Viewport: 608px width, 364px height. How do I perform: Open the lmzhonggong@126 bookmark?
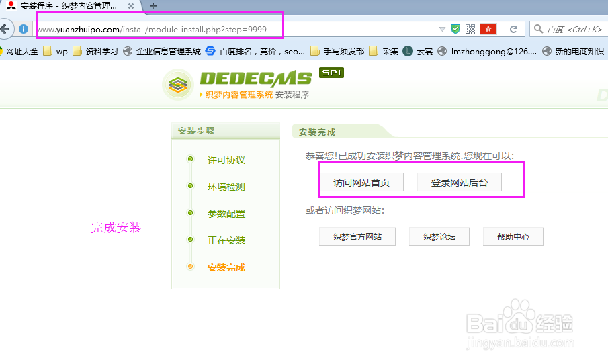coord(487,52)
